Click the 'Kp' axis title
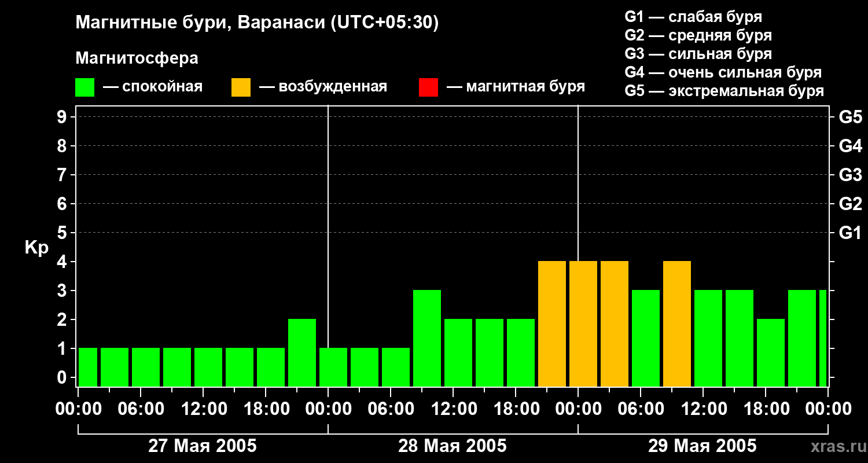Image resolution: width=868 pixels, height=463 pixels. click(x=36, y=248)
